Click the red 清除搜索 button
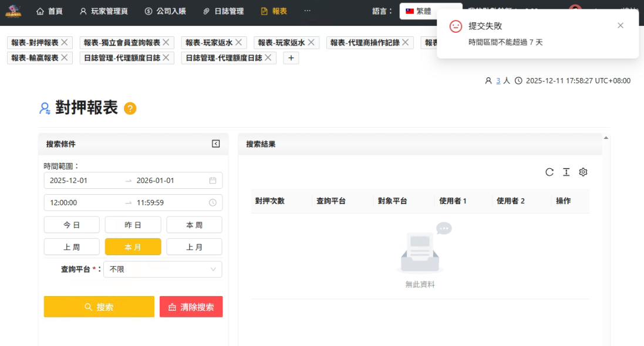 pyautogui.click(x=191, y=307)
